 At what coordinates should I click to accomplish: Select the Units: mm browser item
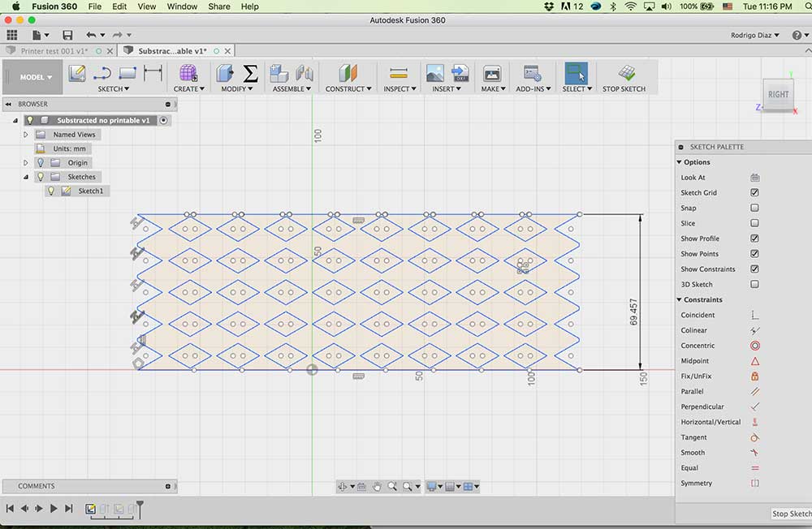point(69,148)
